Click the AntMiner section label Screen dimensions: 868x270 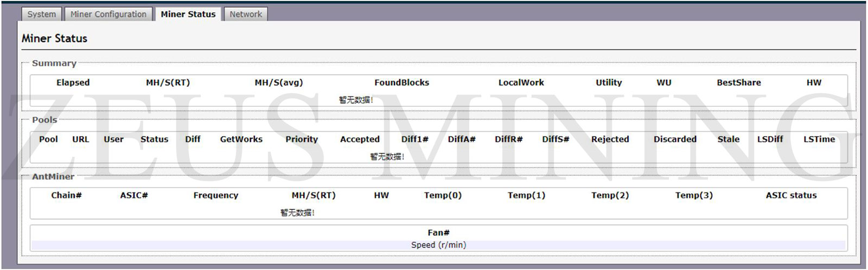(53, 177)
